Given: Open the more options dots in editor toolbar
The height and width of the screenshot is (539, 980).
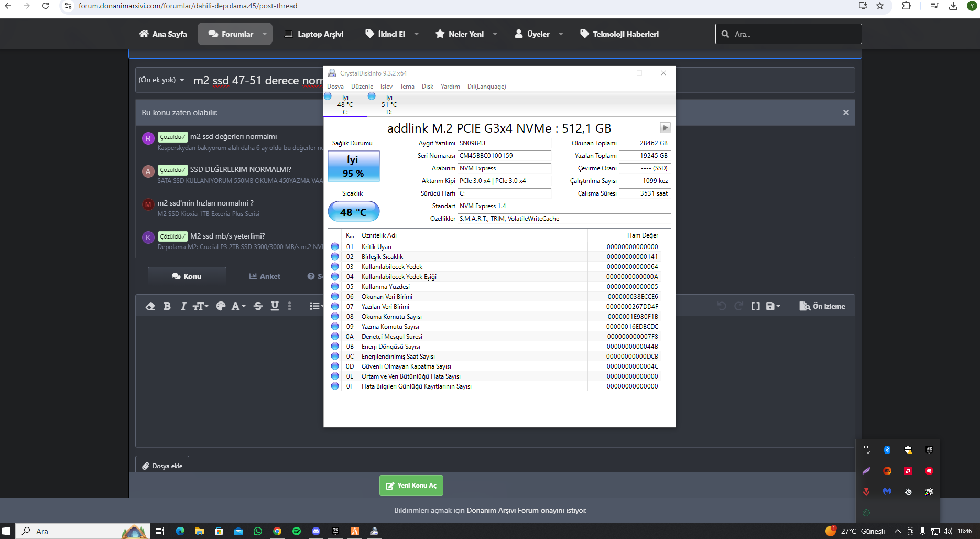Looking at the screenshot, I should point(289,306).
